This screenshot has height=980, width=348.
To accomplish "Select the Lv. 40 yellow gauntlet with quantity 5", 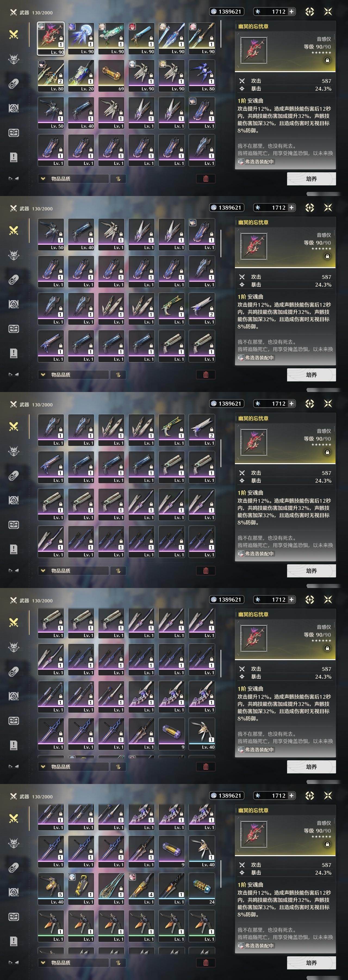I will click(51, 889).
